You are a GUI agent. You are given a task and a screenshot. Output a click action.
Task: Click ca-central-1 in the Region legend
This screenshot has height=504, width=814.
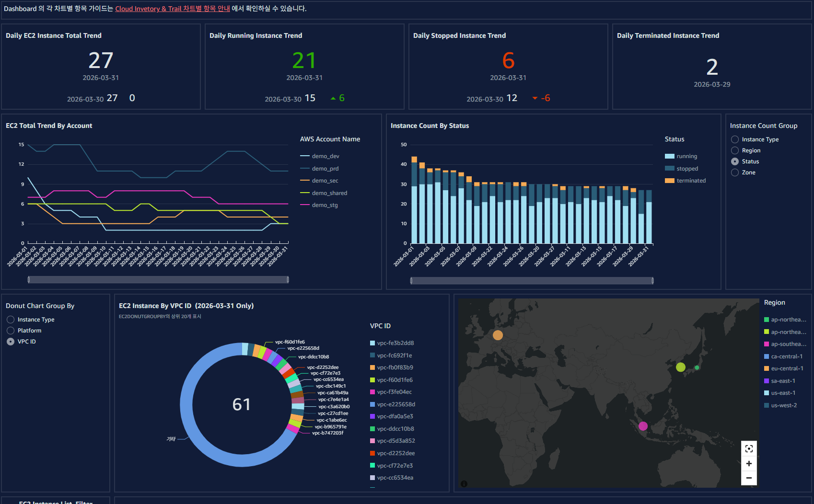783,356
